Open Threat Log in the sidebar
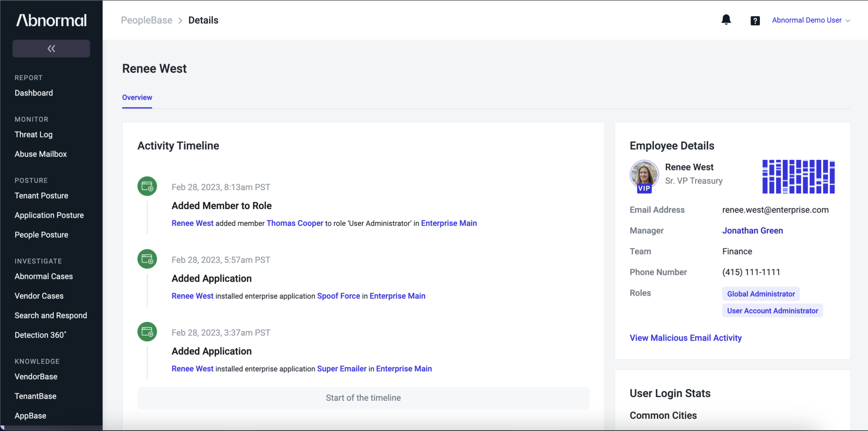The image size is (868, 431). tap(33, 134)
